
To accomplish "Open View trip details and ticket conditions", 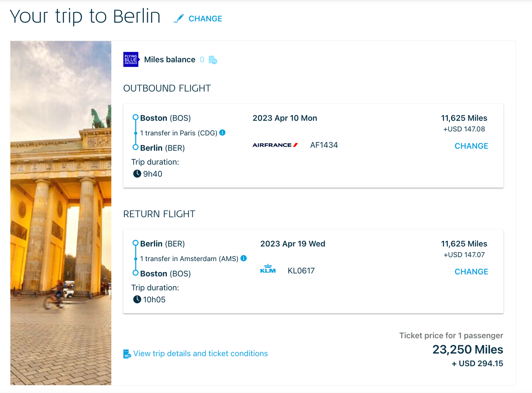I will 201,353.
